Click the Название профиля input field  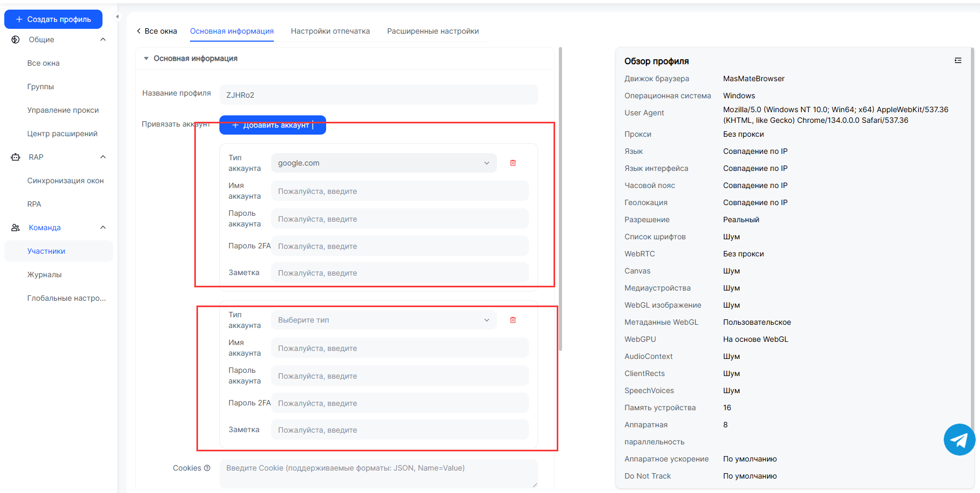coord(378,95)
